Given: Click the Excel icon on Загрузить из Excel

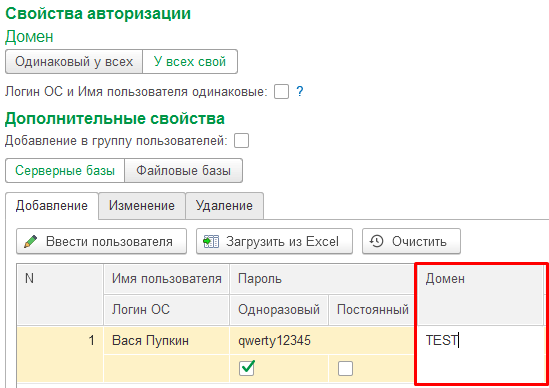Looking at the screenshot, I should coord(211,241).
